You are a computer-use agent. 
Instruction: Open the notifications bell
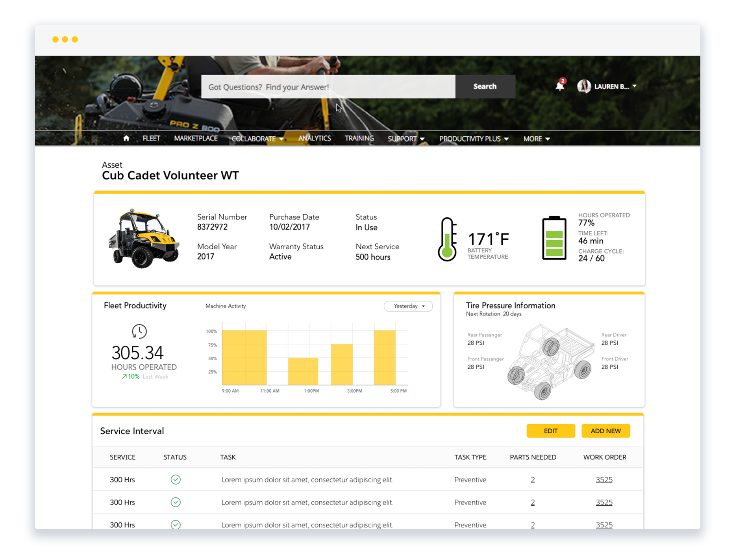click(x=560, y=85)
